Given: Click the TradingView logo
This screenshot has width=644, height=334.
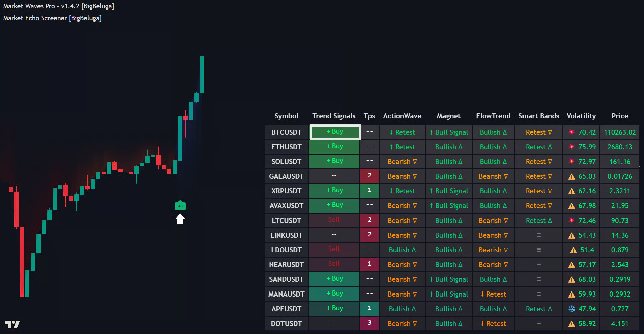Looking at the screenshot, I should click(12, 324).
